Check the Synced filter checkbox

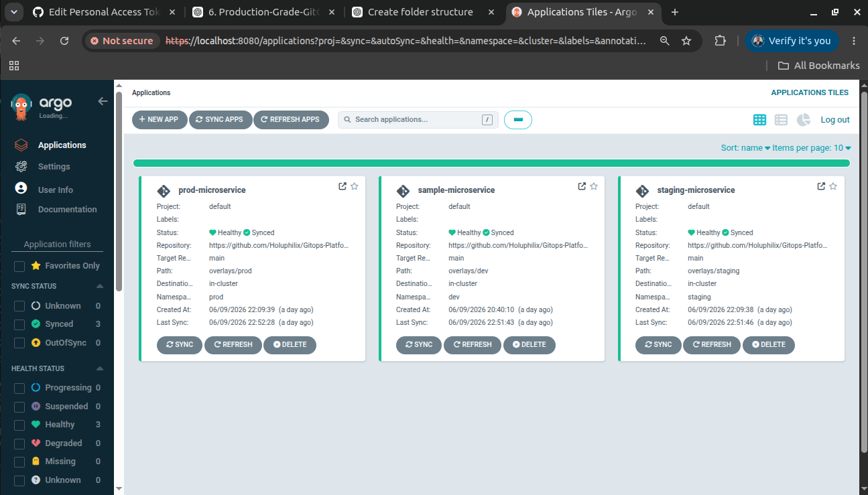[19, 325]
